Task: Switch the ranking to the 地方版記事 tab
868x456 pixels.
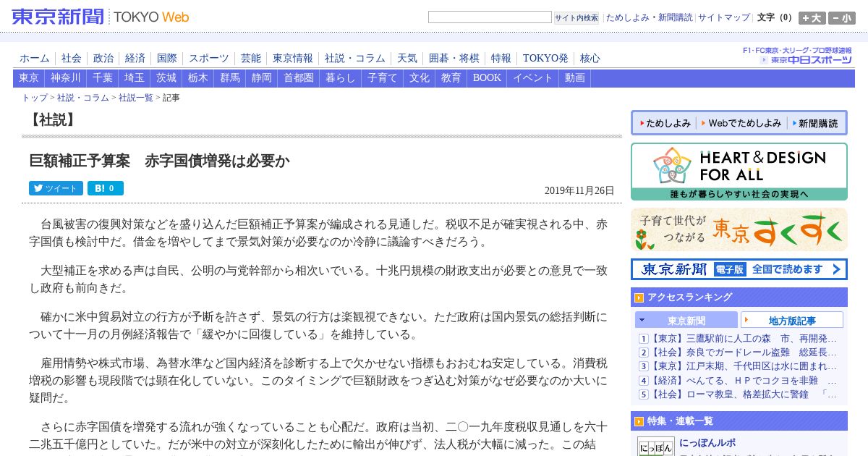Action: tap(792, 320)
